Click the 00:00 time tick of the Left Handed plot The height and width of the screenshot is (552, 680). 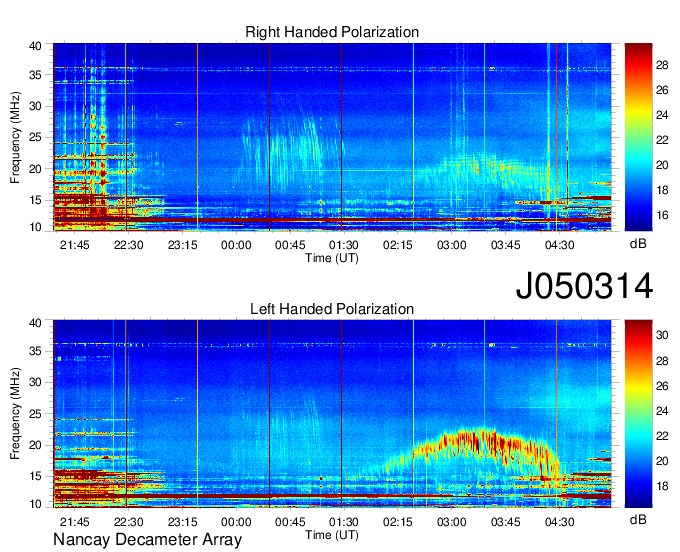pyautogui.click(x=236, y=522)
